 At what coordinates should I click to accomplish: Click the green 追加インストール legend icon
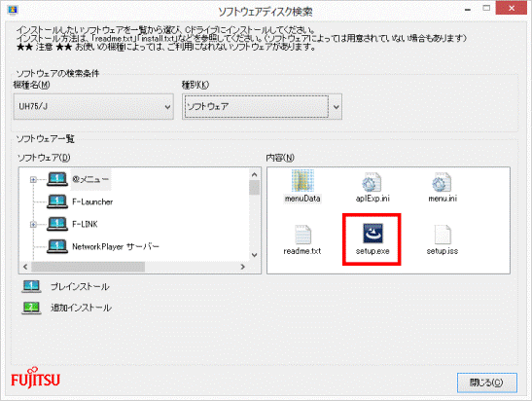[x=31, y=308]
